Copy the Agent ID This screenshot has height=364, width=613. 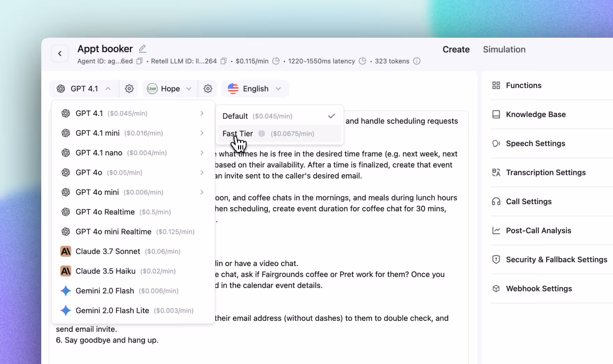(139, 61)
